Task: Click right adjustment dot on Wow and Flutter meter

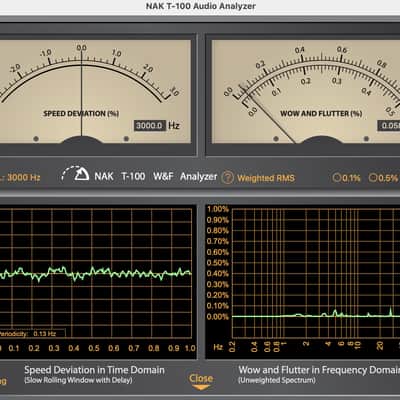Action: click(366, 139)
